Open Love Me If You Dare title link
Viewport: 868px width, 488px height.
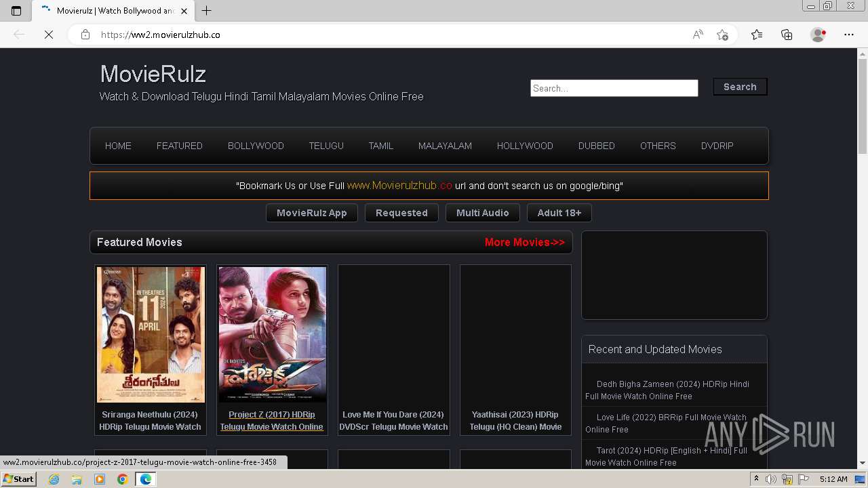pyautogui.click(x=393, y=420)
